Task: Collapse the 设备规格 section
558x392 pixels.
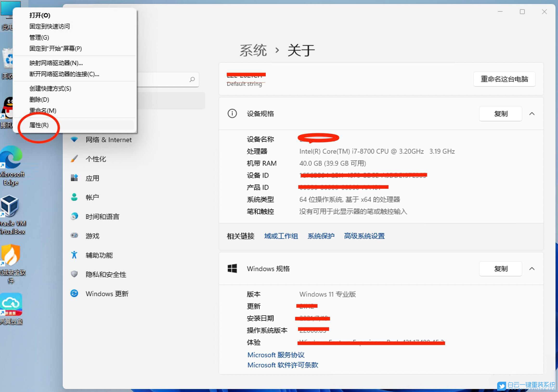Action: (x=532, y=114)
